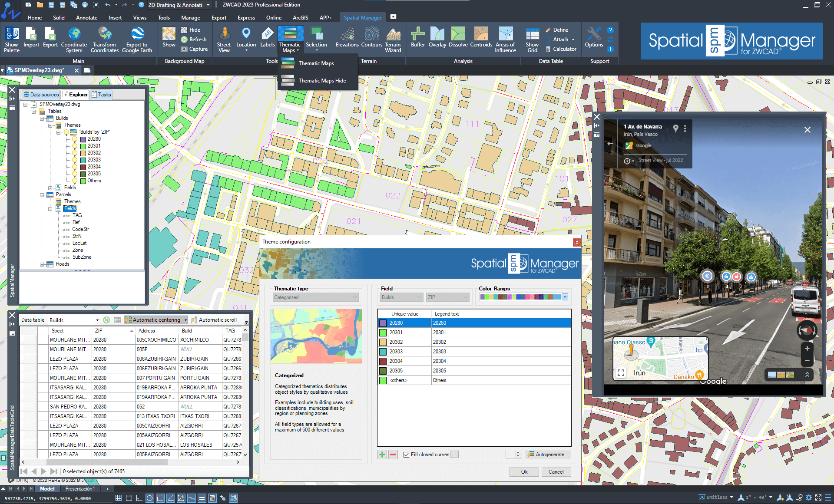Toggle the 20304 theme bulb visibility

coord(75,167)
